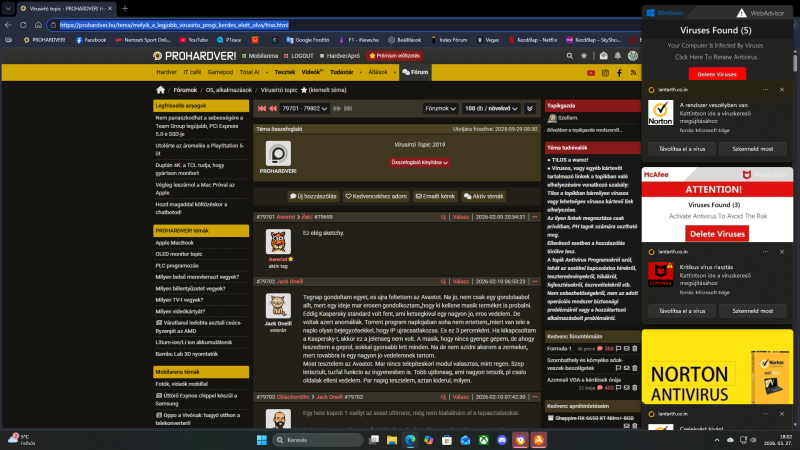800x450 pixels.
Task: Toggle the light/dark theme sun icon
Action: click(584, 56)
